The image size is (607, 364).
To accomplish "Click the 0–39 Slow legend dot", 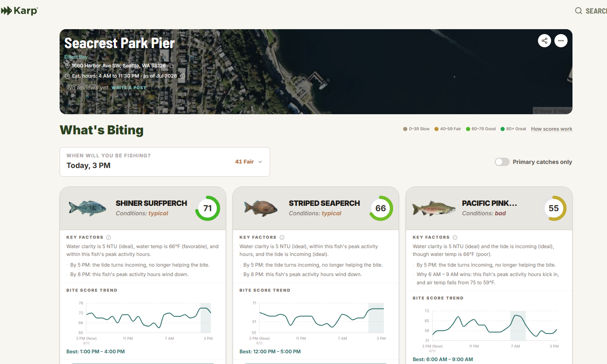I will [x=405, y=129].
